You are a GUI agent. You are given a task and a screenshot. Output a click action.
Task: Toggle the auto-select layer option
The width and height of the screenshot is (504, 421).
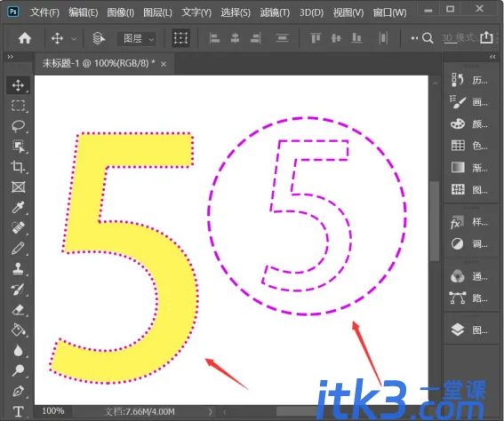click(x=99, y=38)
